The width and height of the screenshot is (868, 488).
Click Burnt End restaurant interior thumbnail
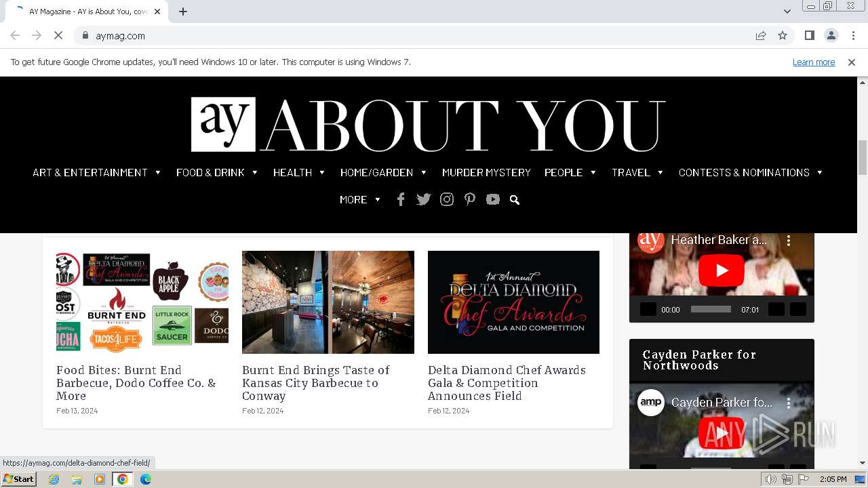coord(328,302)
